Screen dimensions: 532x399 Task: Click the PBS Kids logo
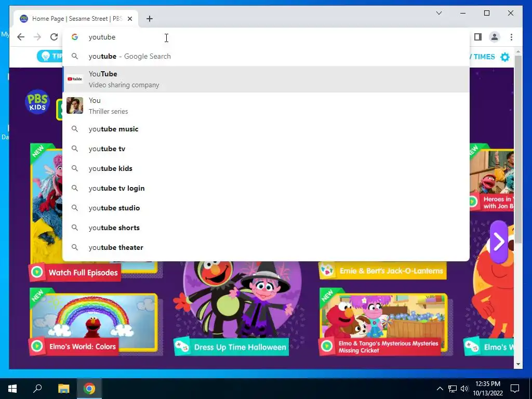click(37, 102)
